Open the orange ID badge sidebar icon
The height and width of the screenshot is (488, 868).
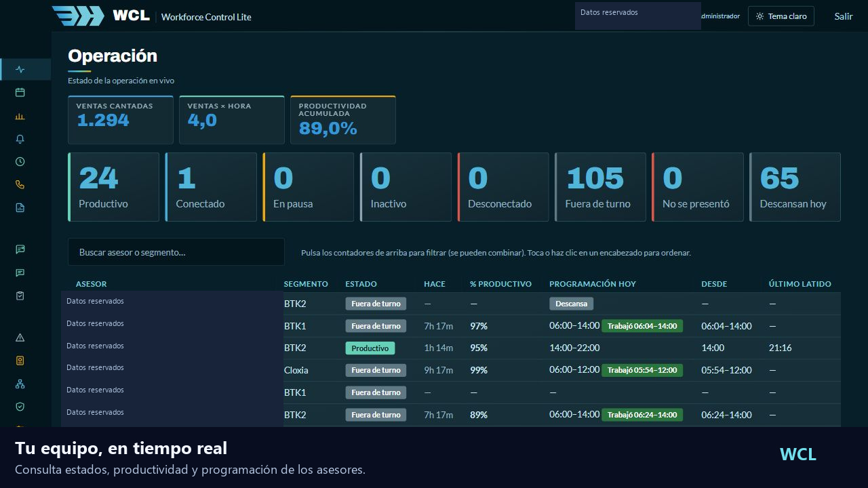[x=20, y=361]
